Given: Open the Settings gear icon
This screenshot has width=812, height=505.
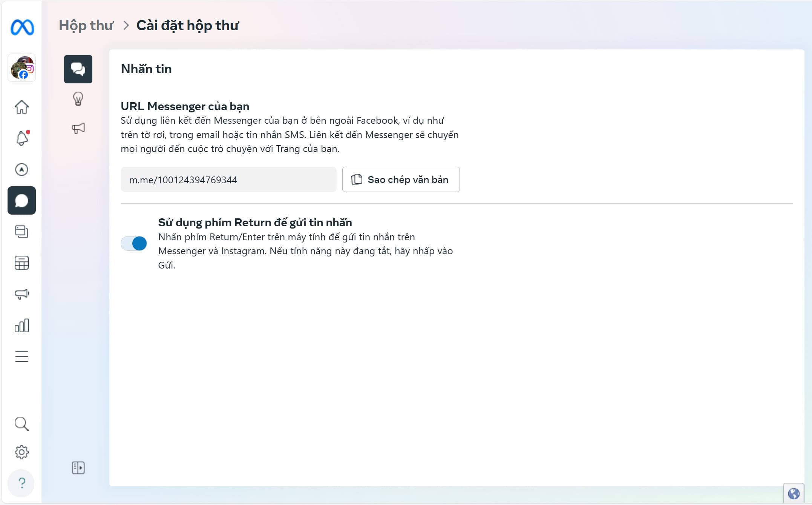Looking at the screenshot, I should coord(21,452).
